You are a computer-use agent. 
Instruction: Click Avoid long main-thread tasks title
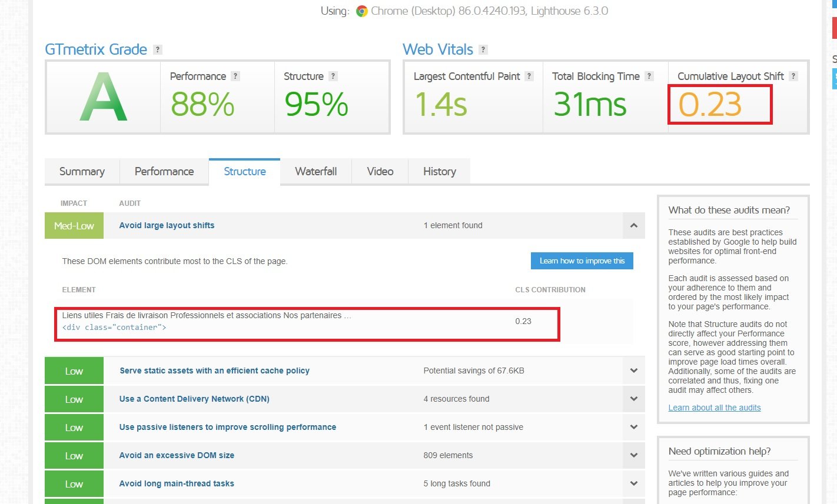tap(177, 483)
